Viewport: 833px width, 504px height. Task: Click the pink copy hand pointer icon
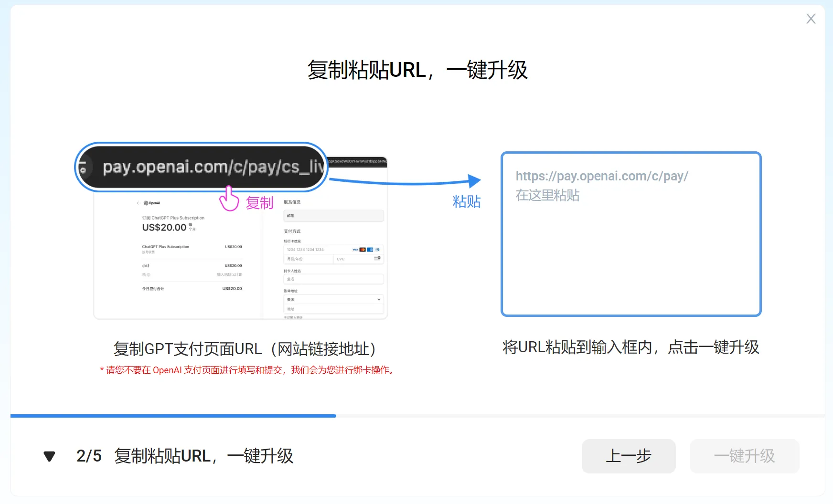coord(228,201)
